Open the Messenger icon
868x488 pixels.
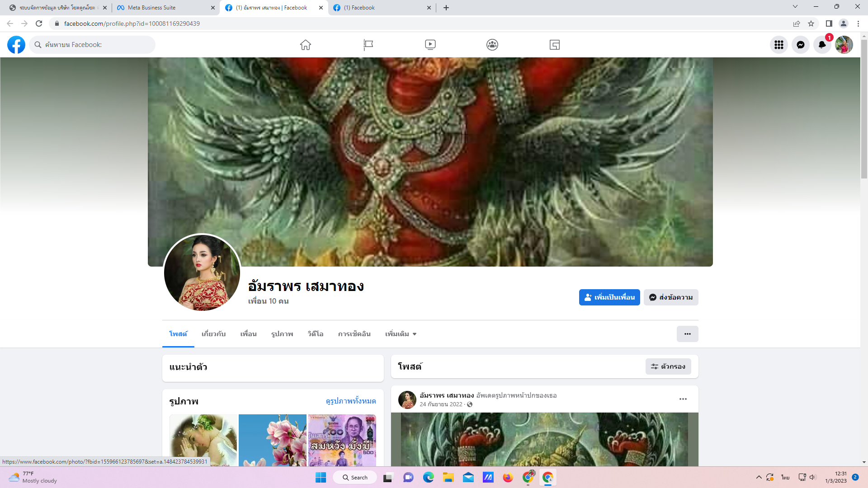pos(801,45)
